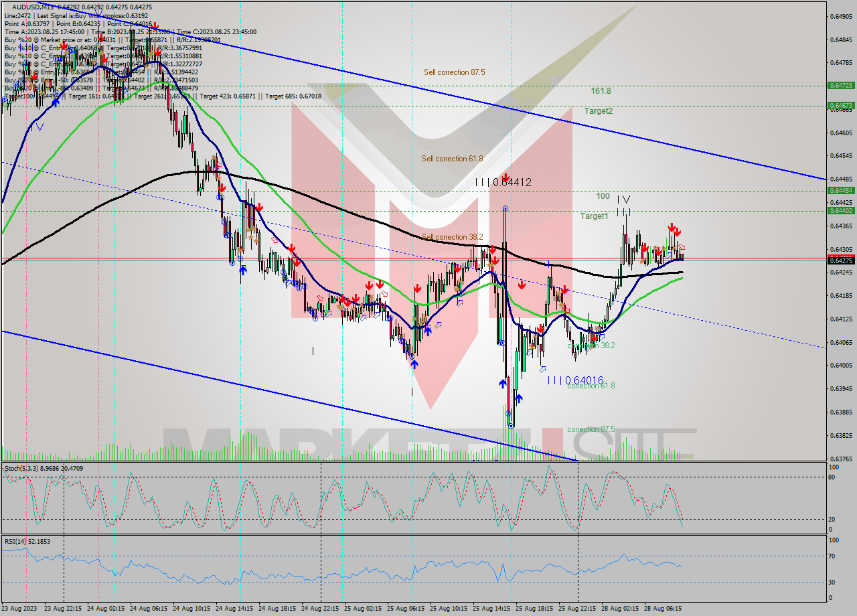The width and height of the screenshot is (857, 616).
Task: Select the 'Stoch(5,3,3) 8.9686 20.4709' indicator title
Action: (x=45, y=469)
